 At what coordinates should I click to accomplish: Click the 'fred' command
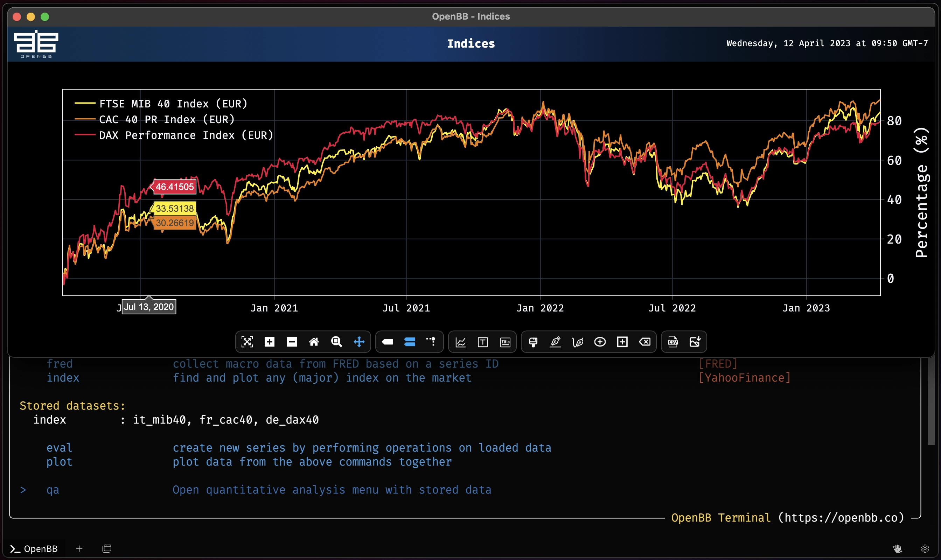[x=59, y=364]
